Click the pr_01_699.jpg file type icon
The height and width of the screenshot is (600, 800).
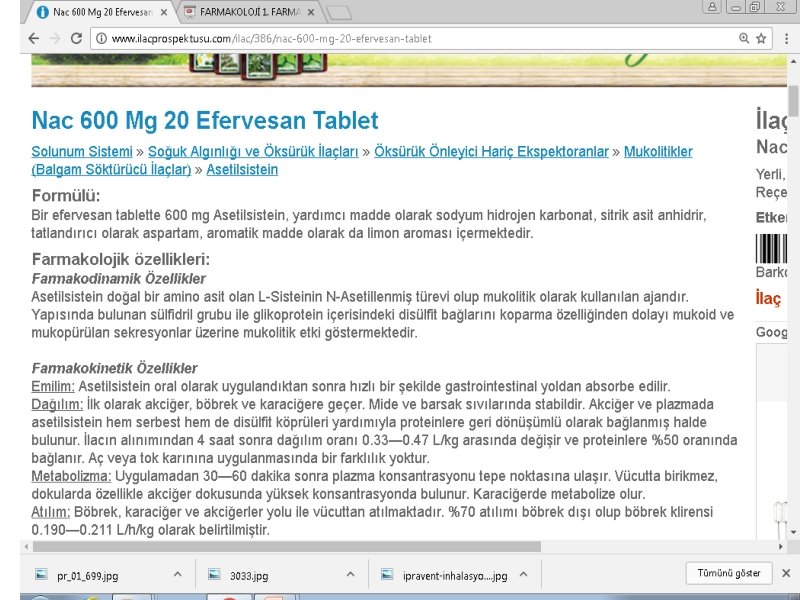[x=41, y=574]
